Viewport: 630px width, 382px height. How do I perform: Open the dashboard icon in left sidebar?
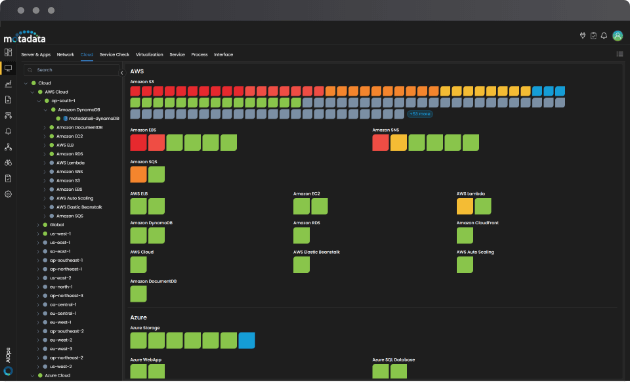click(8, 52)
